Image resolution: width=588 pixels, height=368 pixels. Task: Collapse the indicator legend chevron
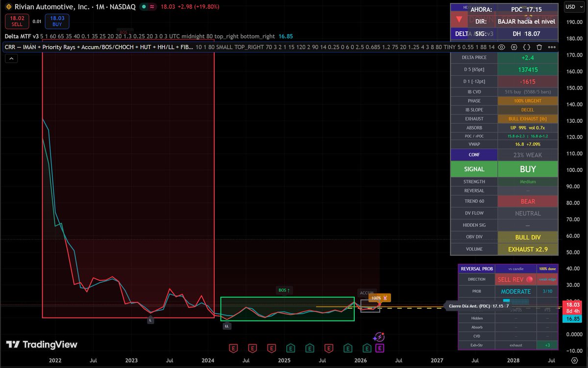(12, 58)
